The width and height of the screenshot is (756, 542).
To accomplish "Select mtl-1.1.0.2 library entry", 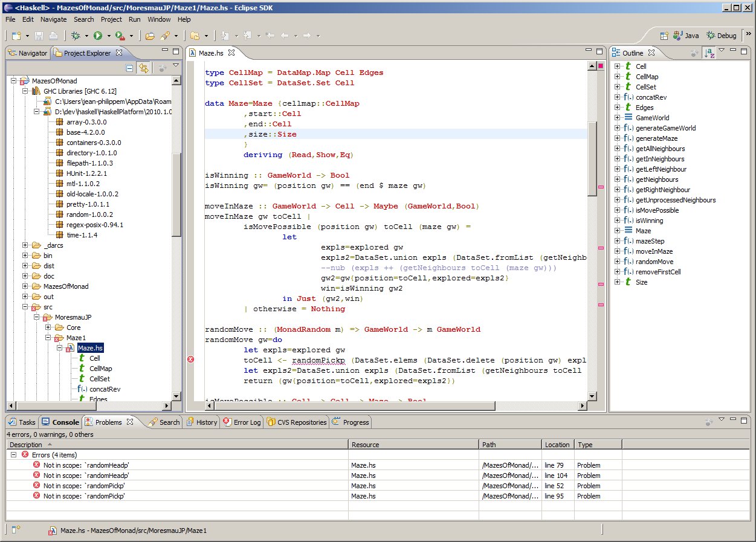I will (83, 184).
